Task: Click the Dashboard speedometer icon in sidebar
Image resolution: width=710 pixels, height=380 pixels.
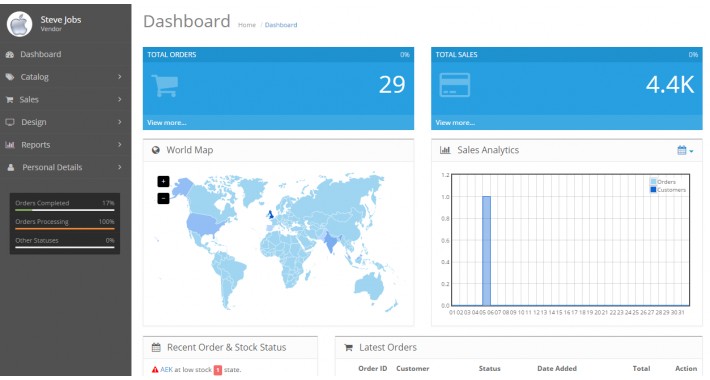Action: (x=10, y=54)
